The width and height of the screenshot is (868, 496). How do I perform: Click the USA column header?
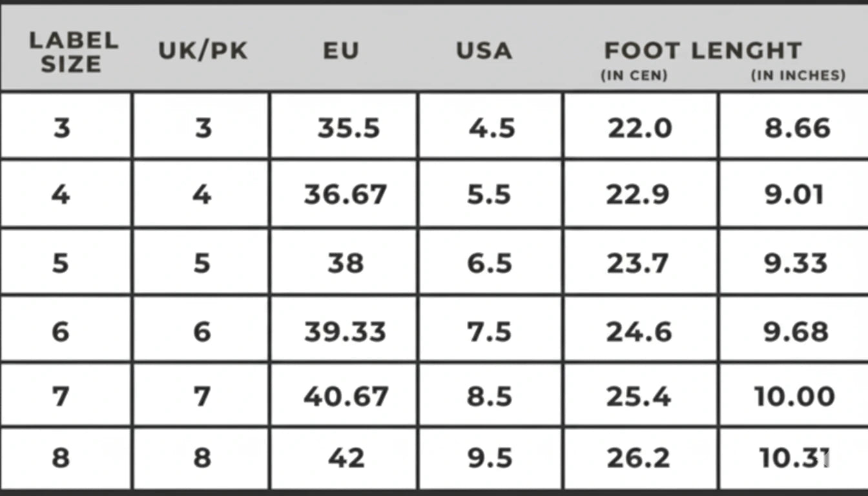coord(484,51)
